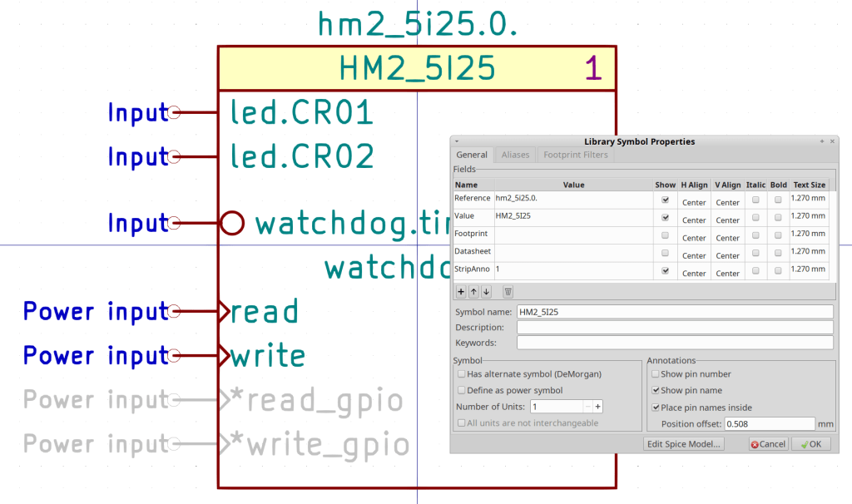
Task: Open H Align dropdown for Reference field
Action: click(694, 202)
